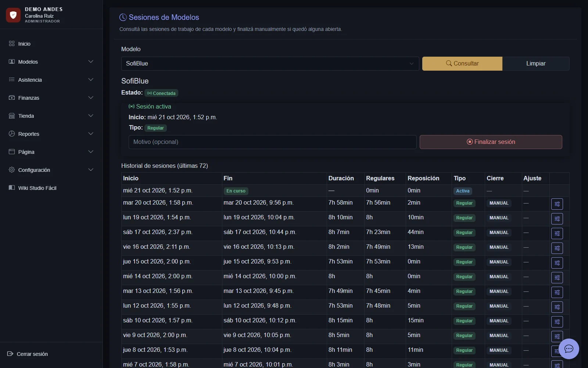This screenshot has height=368, width=588.
Task: Expand the Modelos sidebar section
Action: [x=51, y=61]
